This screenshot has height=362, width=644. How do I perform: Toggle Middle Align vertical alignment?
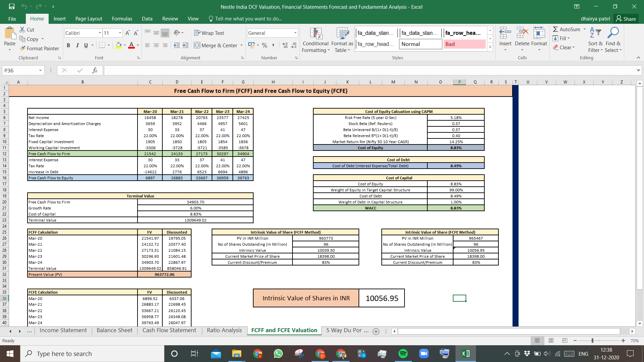[156, 33]
